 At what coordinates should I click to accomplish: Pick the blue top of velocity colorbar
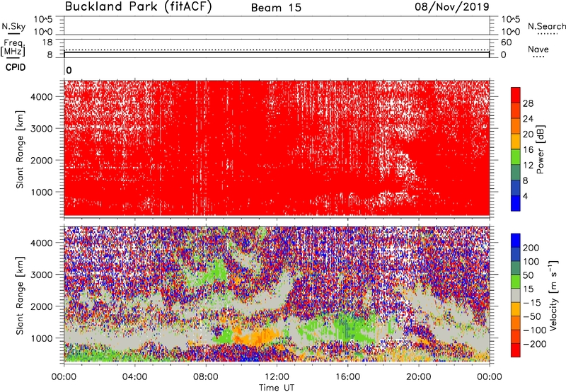pos(516,241)
